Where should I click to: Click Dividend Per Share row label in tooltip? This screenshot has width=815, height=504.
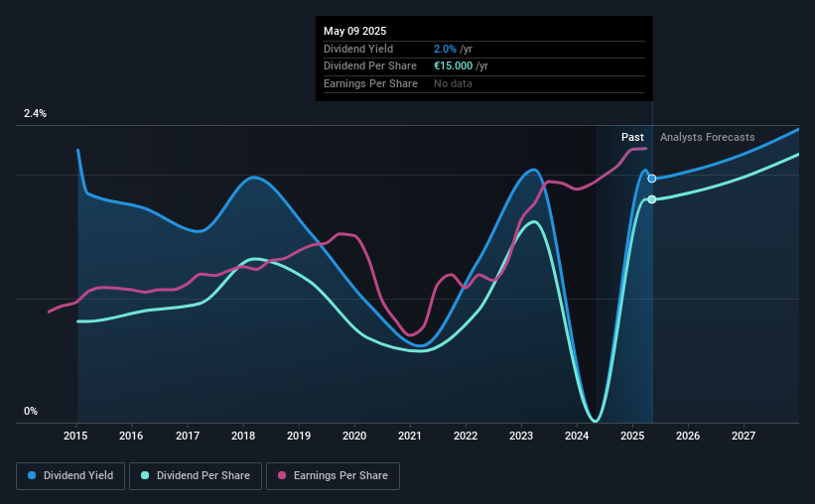pyautogui.click(x=370, y=66)
